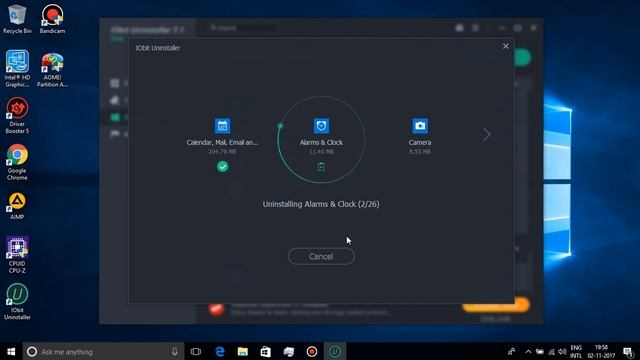Open File Explorer from the taskbar
640x360 pixels.
[x=243, y=351]
